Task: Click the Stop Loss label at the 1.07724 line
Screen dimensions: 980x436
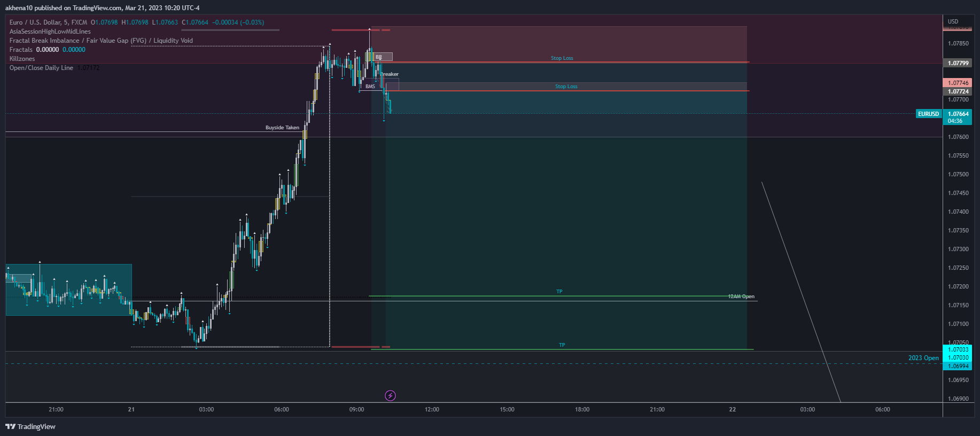Action: click(x=566, y=87)
